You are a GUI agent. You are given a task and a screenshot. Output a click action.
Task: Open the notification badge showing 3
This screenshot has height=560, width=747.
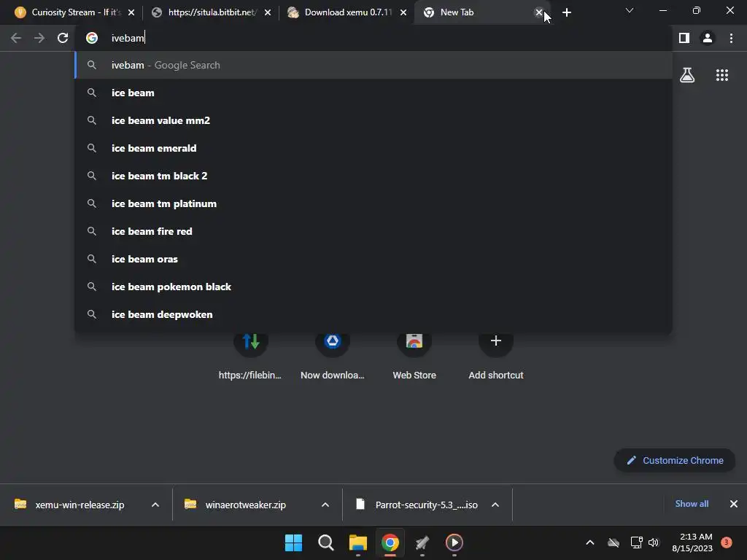(x=727, y=542)
